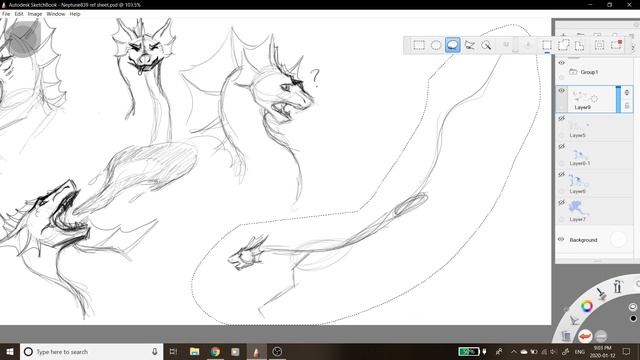Viewport: 640px width, 360px height.
Task: Click the Deselect icon with red square
Action: 616,45
